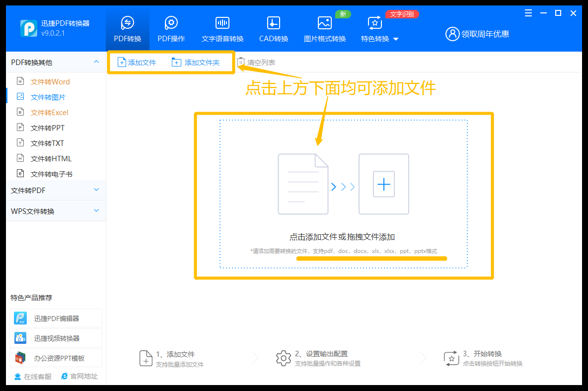Image resolution: width=588 pixels, height=391 pixels.
Task: Click the plus box to add file
Action: tap(383, 184)
